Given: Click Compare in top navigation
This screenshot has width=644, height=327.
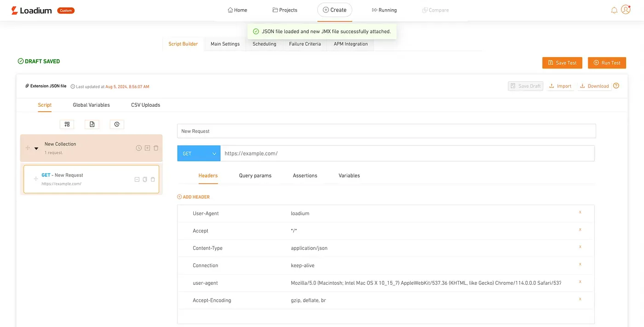Looking at the screenshot, I should [435, 10].
